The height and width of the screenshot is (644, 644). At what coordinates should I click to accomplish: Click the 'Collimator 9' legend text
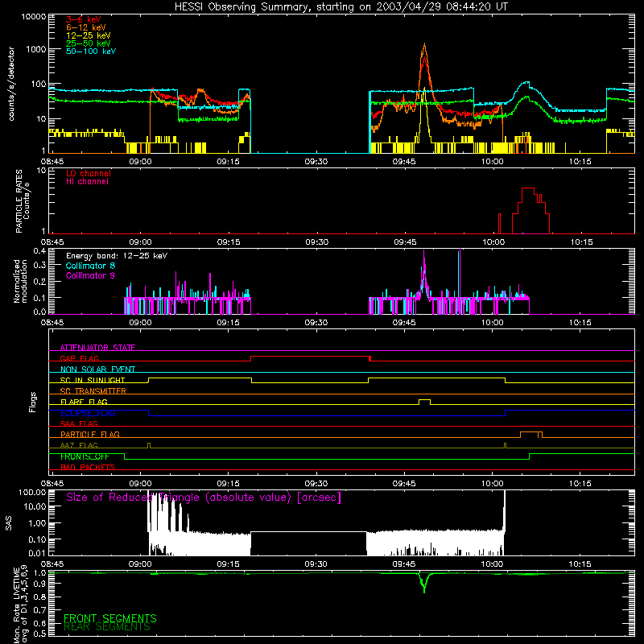90,275
